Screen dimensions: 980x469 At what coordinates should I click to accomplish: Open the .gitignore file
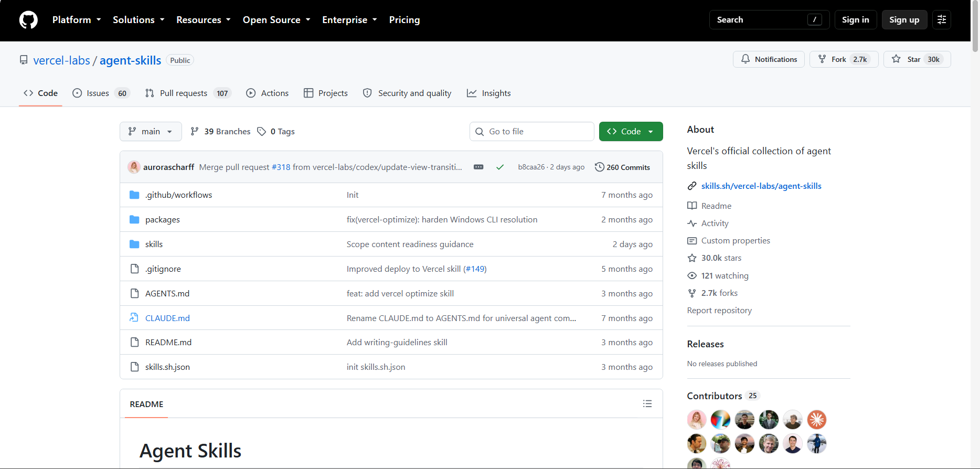[x=163, y=269]
